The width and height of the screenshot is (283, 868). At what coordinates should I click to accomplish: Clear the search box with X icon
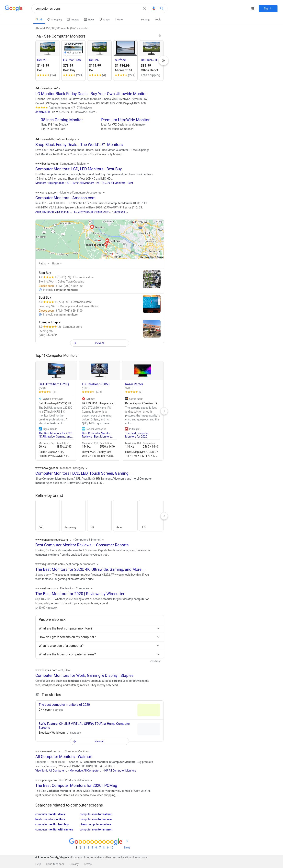(x=144, y=8)
